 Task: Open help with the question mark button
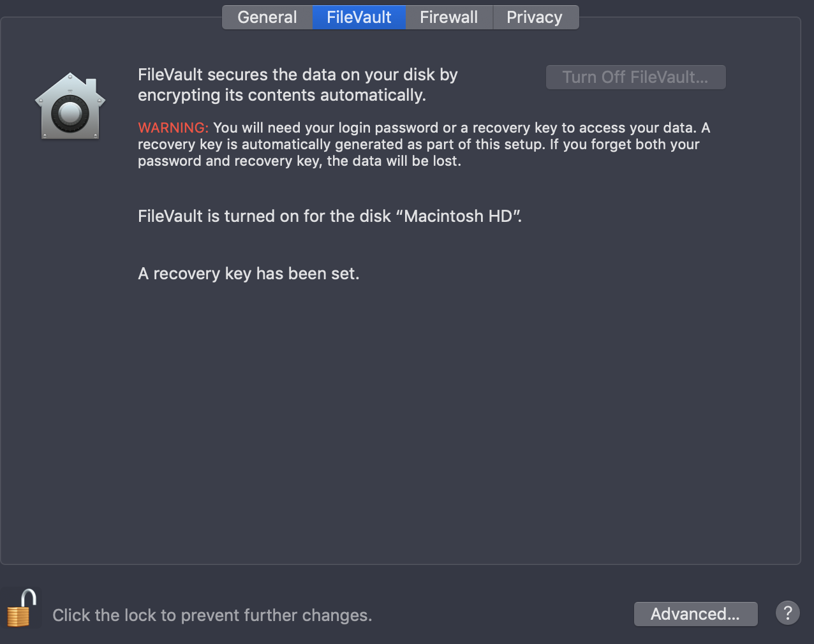pyautogui.click(x=787, y=613)
